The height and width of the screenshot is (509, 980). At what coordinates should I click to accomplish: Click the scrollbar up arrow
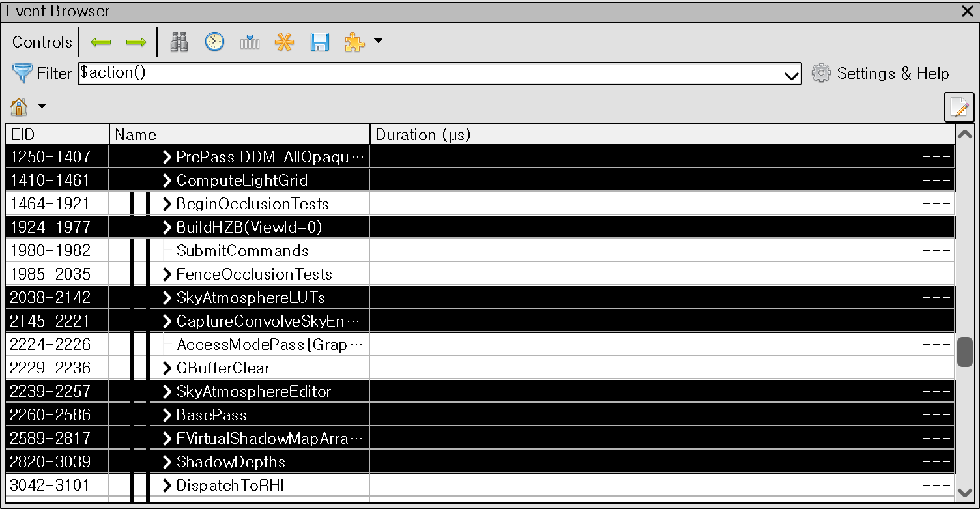coord(965,134)
